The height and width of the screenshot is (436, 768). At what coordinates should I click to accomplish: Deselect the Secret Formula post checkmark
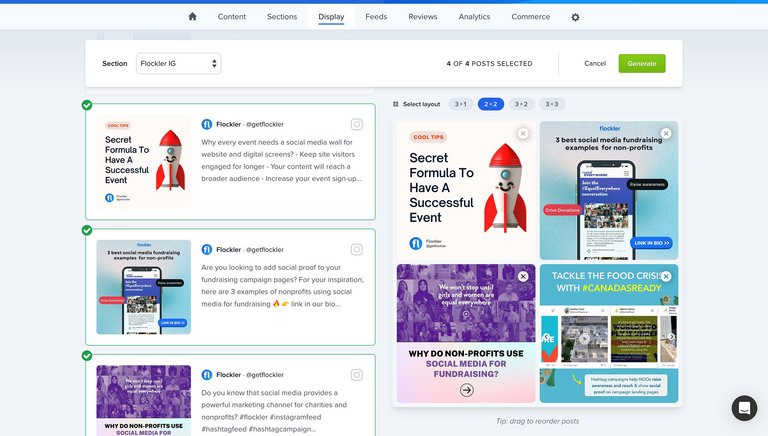pos(87,105)
